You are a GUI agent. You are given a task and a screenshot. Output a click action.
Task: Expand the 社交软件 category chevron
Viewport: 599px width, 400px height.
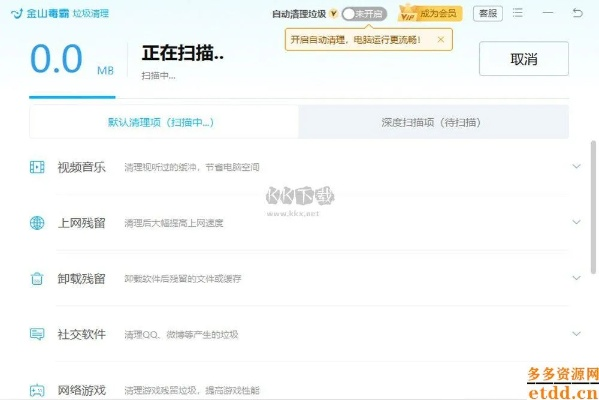(x=576, y=334)
